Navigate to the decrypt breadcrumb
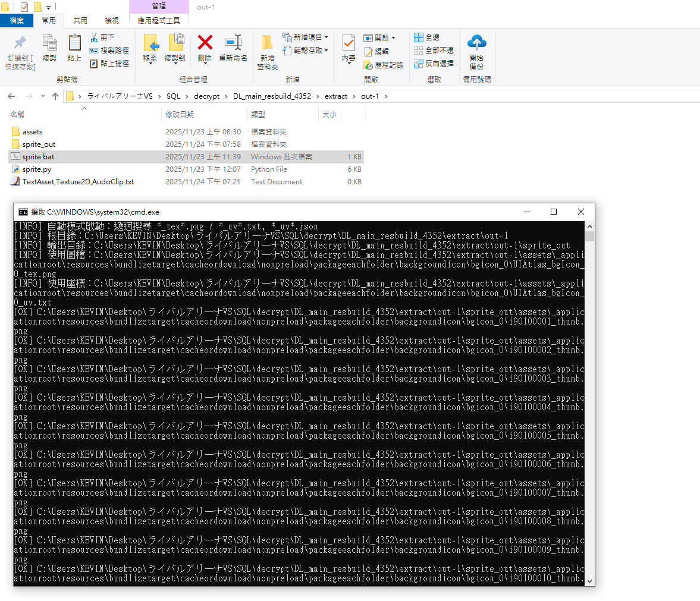Viewport: 700px width, 601px height. coord(207,96)
